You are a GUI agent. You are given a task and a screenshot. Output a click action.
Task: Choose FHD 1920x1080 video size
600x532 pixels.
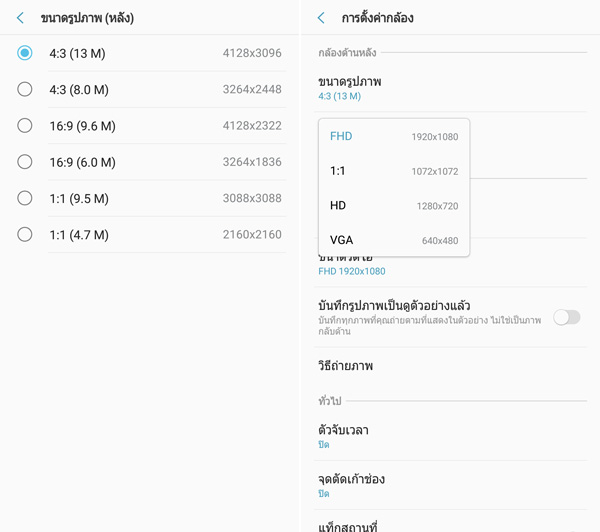coord(393,136)
